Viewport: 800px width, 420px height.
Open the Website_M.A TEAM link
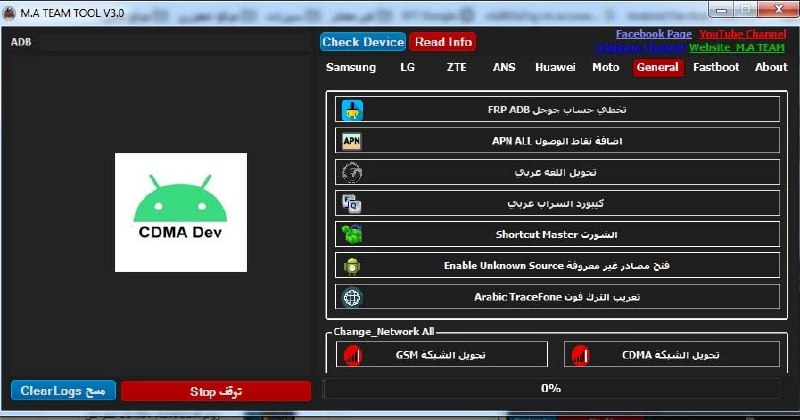(737, 47)
